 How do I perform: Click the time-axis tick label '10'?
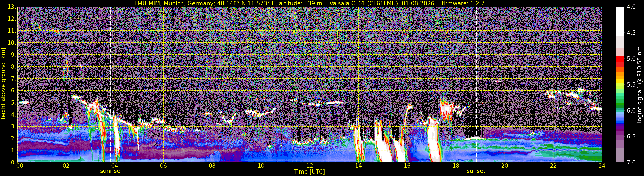(261, 166)
